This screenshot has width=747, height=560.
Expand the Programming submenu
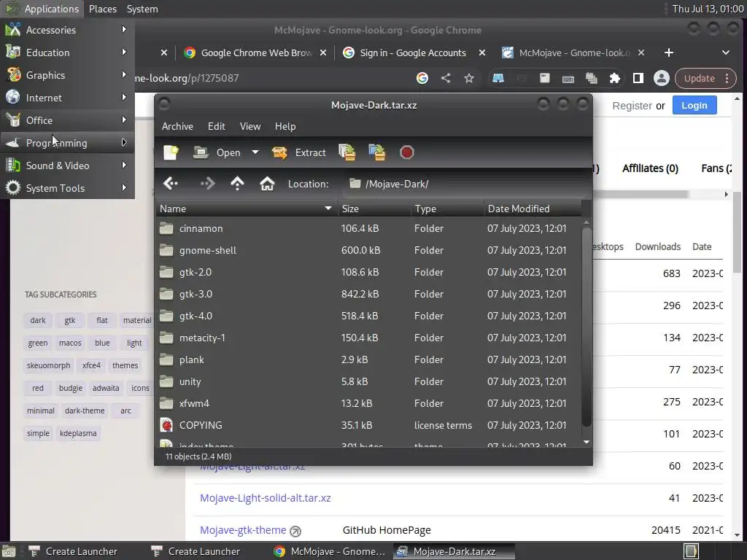click(x=67, y=143)
